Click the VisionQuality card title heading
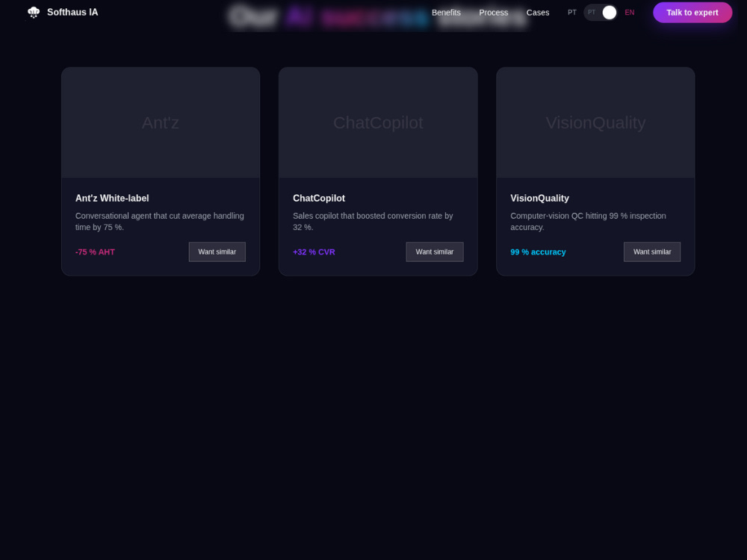Viewport: 747px width, 560px height. pyautogui.click(x=540, y=198)
